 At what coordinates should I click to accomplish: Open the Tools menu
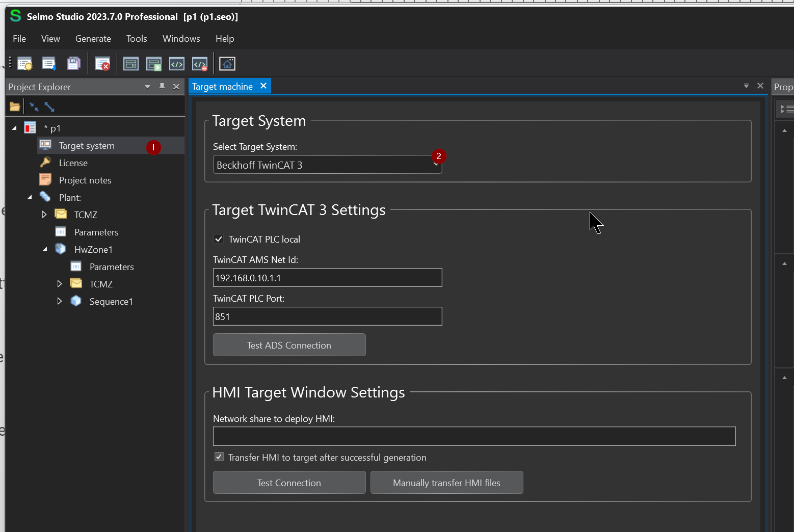click(x=137, y=39)
